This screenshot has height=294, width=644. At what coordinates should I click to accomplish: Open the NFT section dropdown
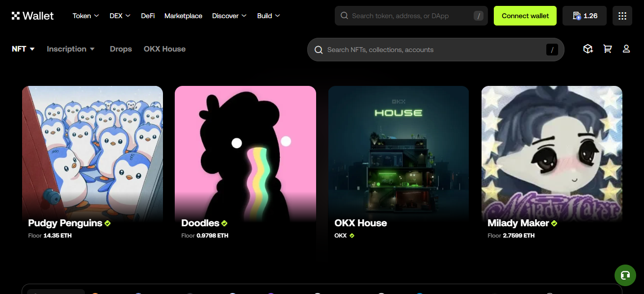click(x=24, y=49)
